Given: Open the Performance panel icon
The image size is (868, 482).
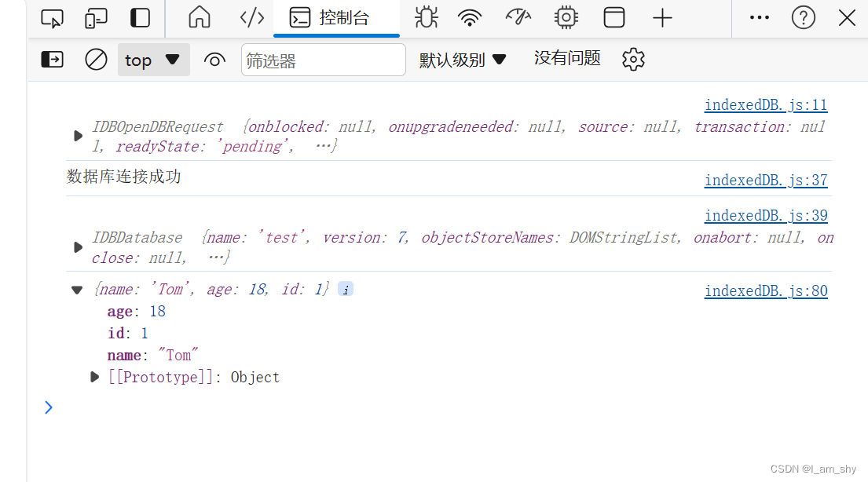Looking at the screenshot, I should point(518,17).
